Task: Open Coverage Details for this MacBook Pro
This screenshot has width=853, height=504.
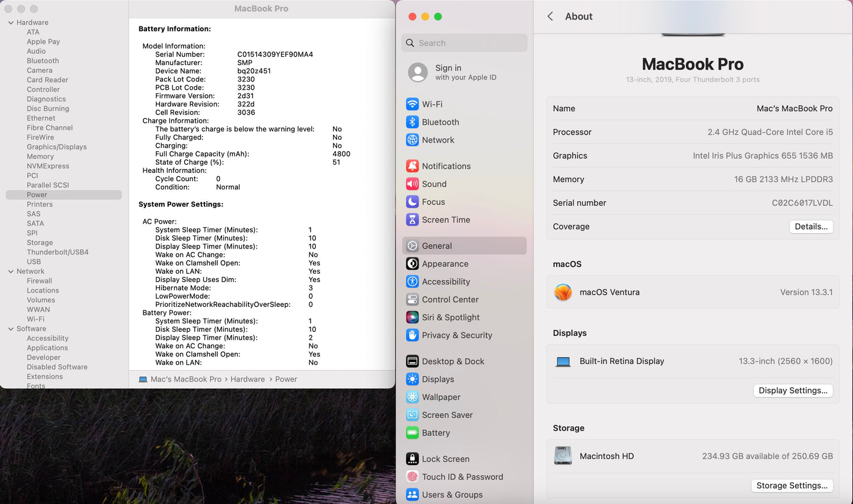Action: pos(811,226)
